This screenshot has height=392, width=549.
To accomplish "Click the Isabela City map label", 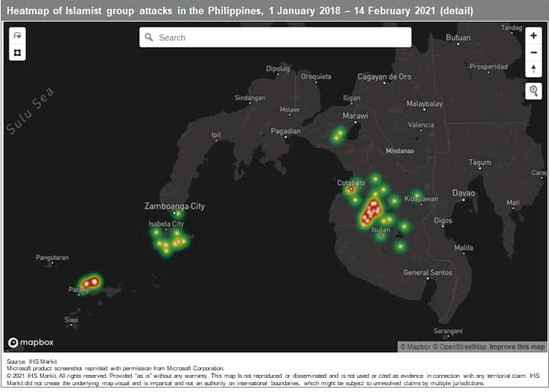I will (167, 224).
